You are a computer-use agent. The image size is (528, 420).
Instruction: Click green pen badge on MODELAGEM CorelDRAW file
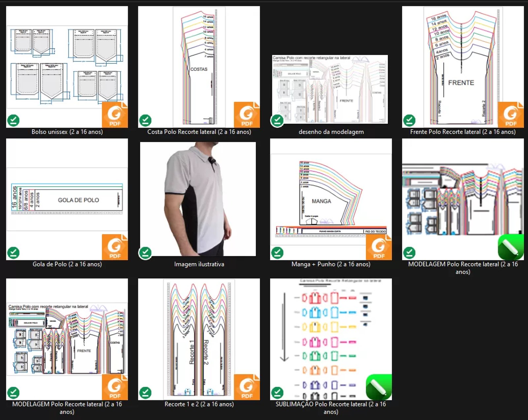(511, 247)
